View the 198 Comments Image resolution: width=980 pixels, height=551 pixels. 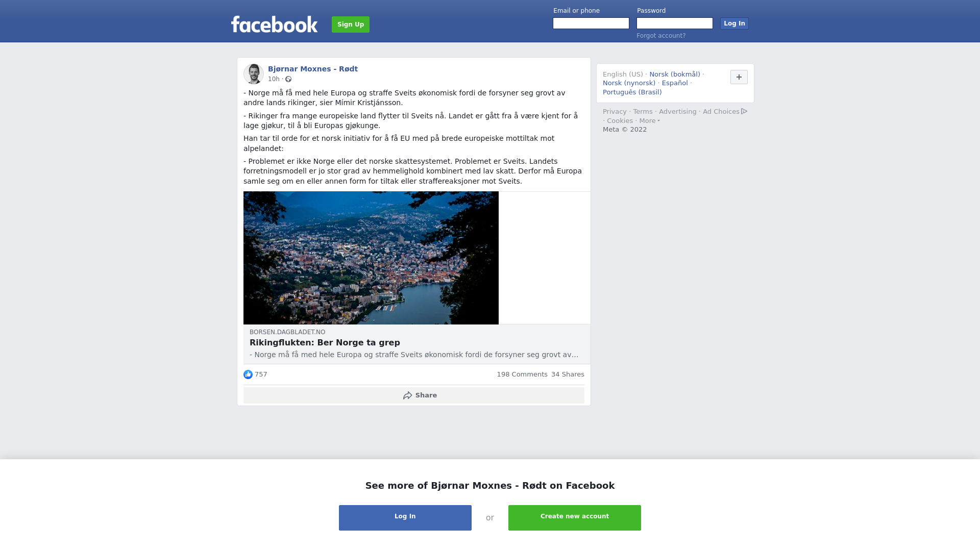tap(522, 374)
